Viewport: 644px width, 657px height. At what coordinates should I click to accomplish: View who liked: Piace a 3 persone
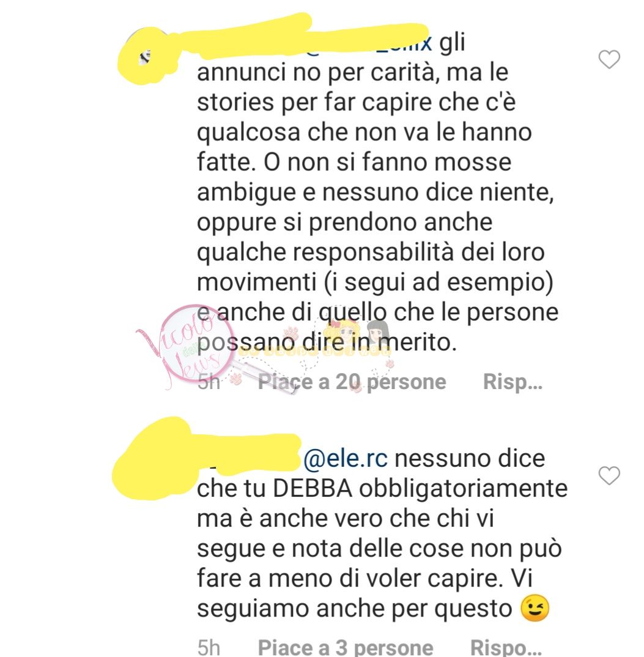(346, 647)
